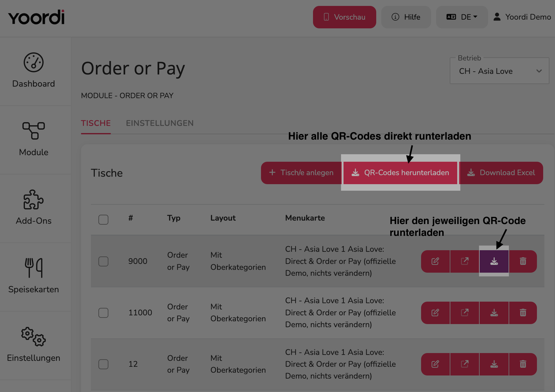Expand the Betrieb CH - Asia Love dropdown
Image resolution: width=555 pixels, height=392 pixels.
(x=499, y=71)
